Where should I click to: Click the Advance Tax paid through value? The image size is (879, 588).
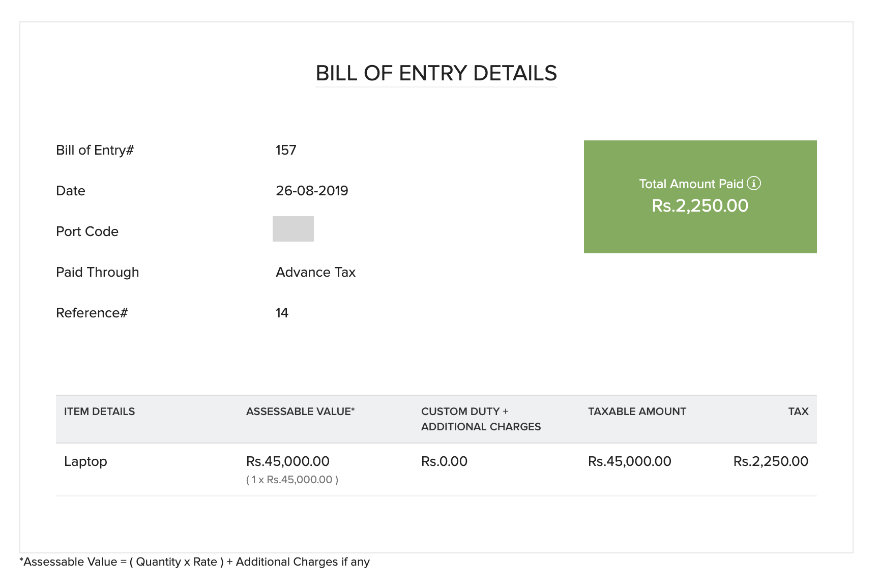tap(315, 272)
